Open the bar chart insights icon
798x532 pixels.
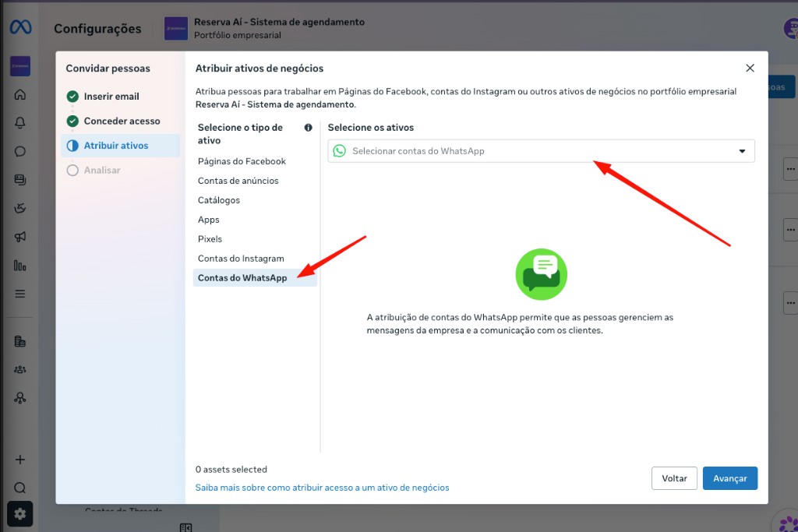pos(19,265)
